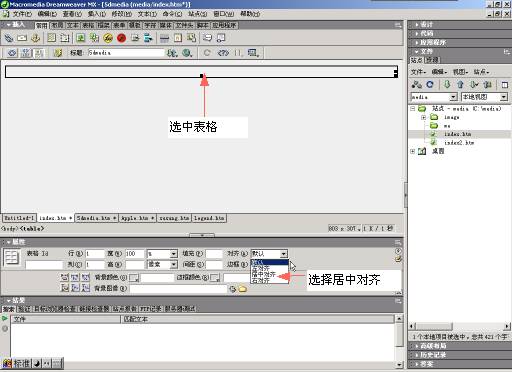Screen dimensions: 512x372
Task: Select index2.htm in the site file list
Action: (x=459, y=143)
